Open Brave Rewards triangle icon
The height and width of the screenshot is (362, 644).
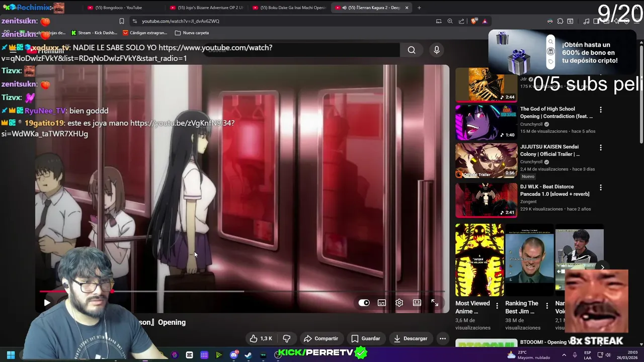pyautogui.click(x=485, y=21)
